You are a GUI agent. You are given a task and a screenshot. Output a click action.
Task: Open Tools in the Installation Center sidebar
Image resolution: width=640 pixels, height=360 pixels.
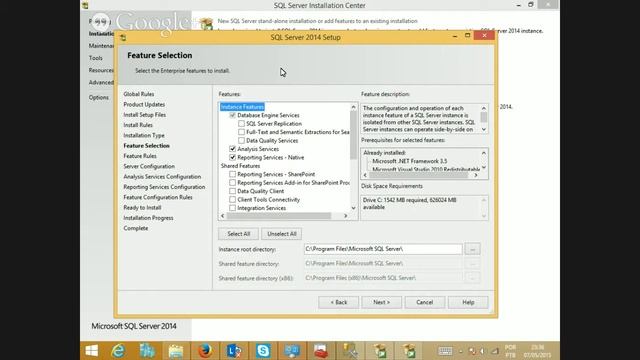coord(96,58)
